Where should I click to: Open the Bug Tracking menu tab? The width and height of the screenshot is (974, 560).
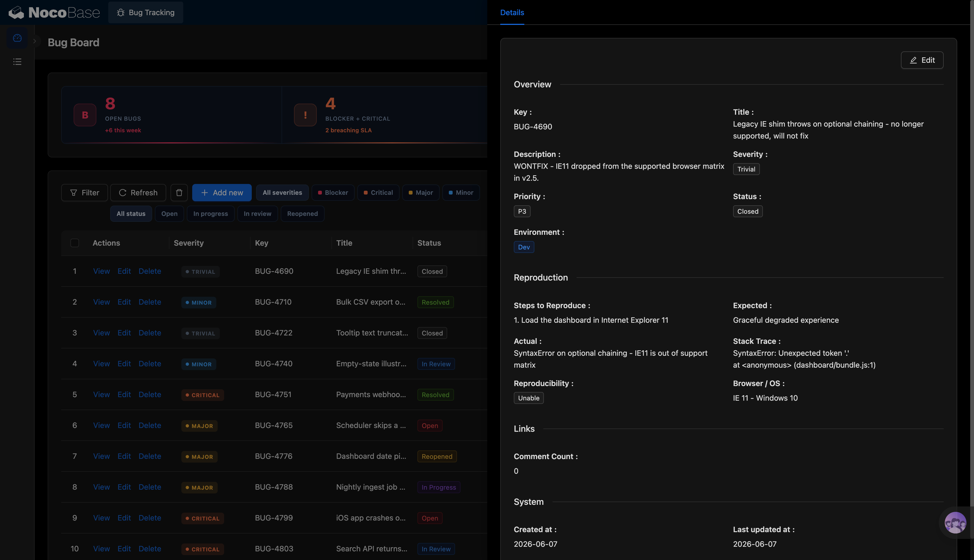pos(145,12)
